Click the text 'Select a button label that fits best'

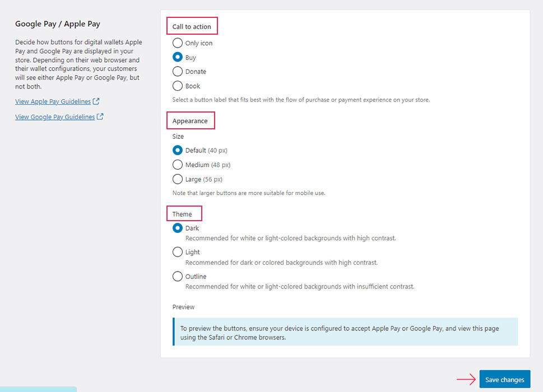point(301,100)
